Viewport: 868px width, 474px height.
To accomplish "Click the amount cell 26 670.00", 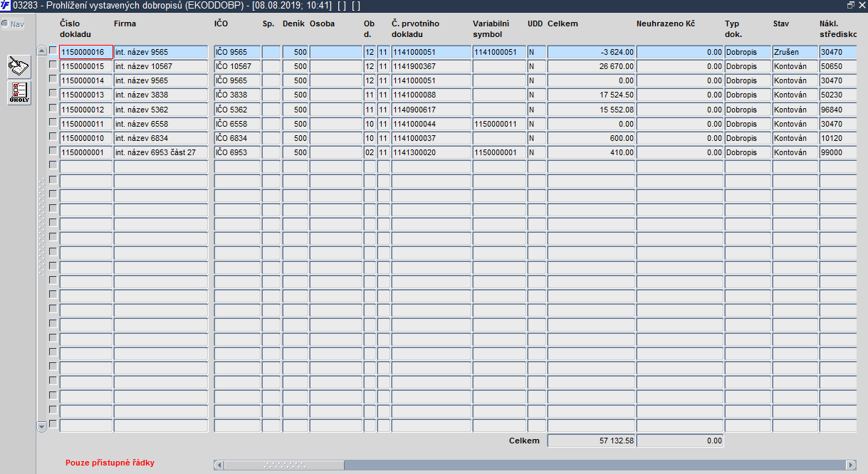I will (591, 66).
